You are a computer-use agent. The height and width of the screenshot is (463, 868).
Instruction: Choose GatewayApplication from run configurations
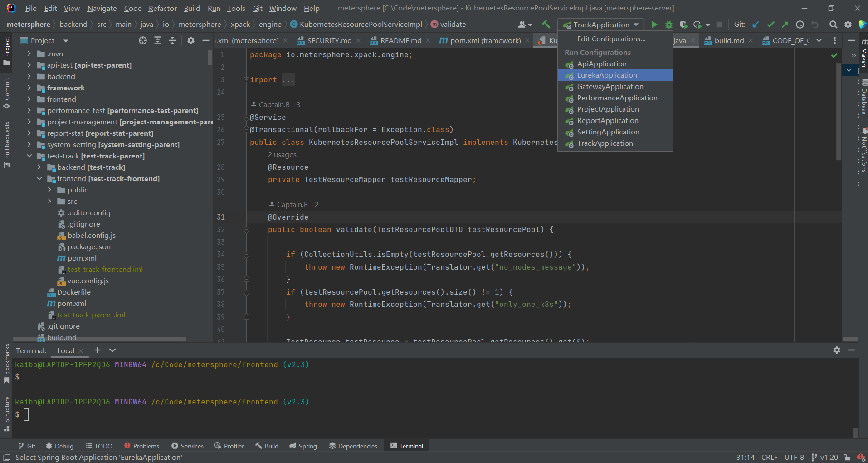pyautogui.click(x=615, y=87)
